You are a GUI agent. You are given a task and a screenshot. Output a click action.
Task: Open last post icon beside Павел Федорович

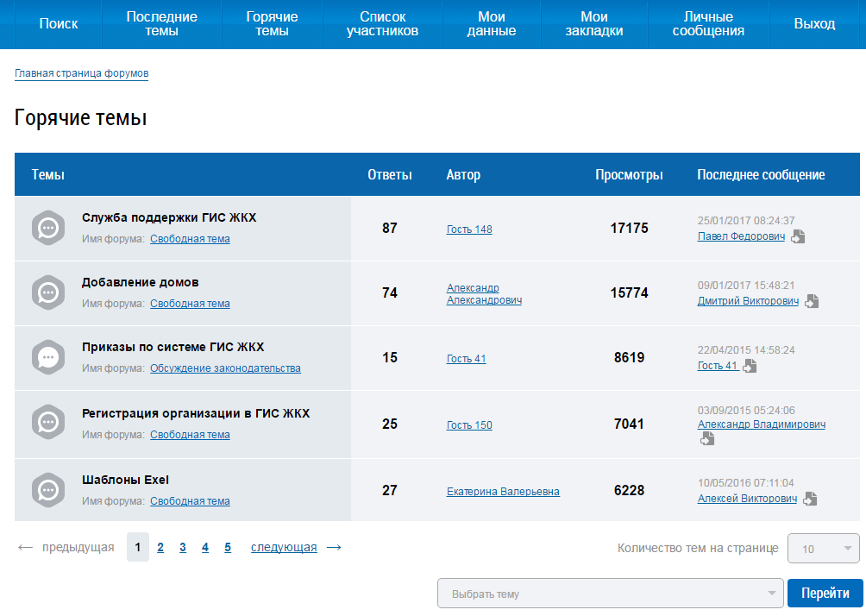(x=798, y=236)
